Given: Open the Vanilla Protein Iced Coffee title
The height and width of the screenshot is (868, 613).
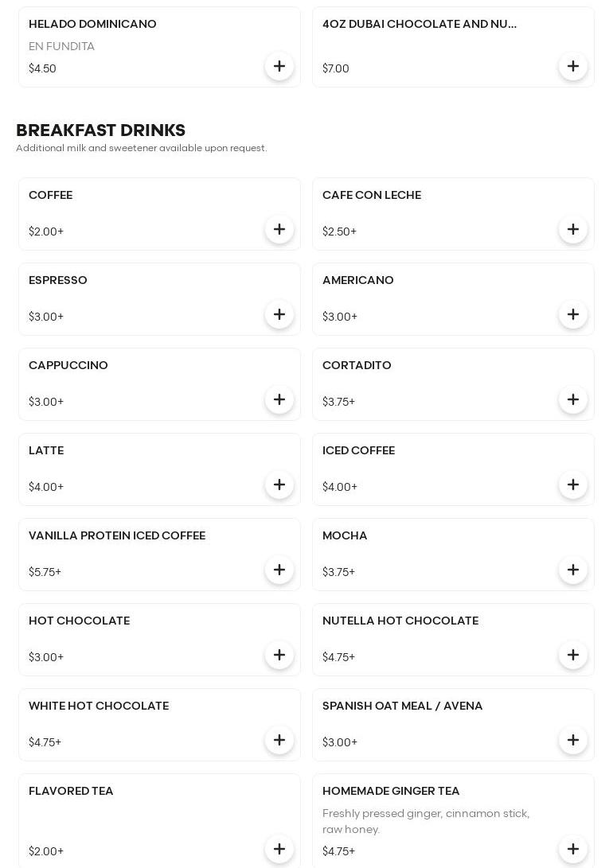Looking at the screenshot, I should click(x=117, y=535).
